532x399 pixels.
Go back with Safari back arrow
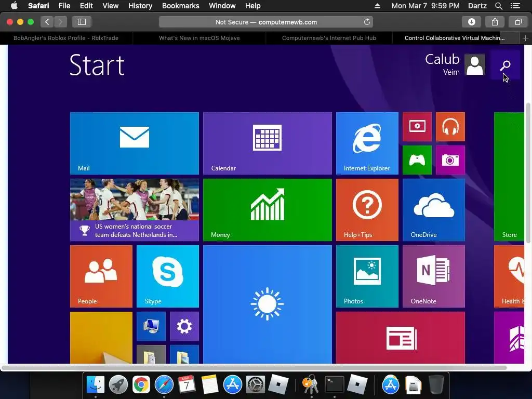point(47,22)
